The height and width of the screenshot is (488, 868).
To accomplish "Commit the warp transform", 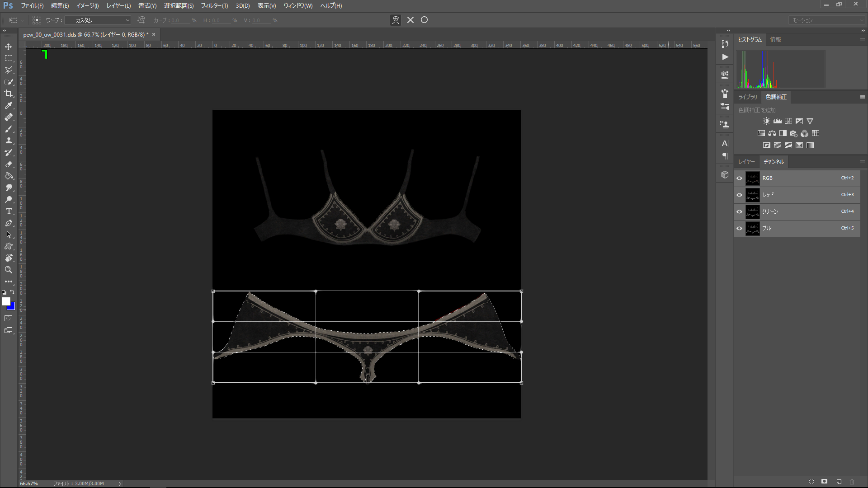I will click(424, 20).
